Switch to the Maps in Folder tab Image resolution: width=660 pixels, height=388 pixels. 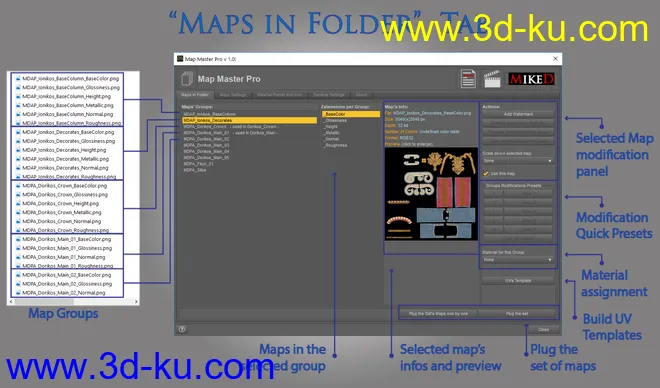[x=195, y=95]
